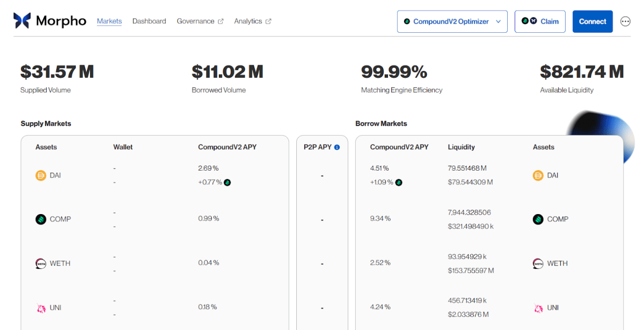Open the Dashboard tab

point(149,21)
